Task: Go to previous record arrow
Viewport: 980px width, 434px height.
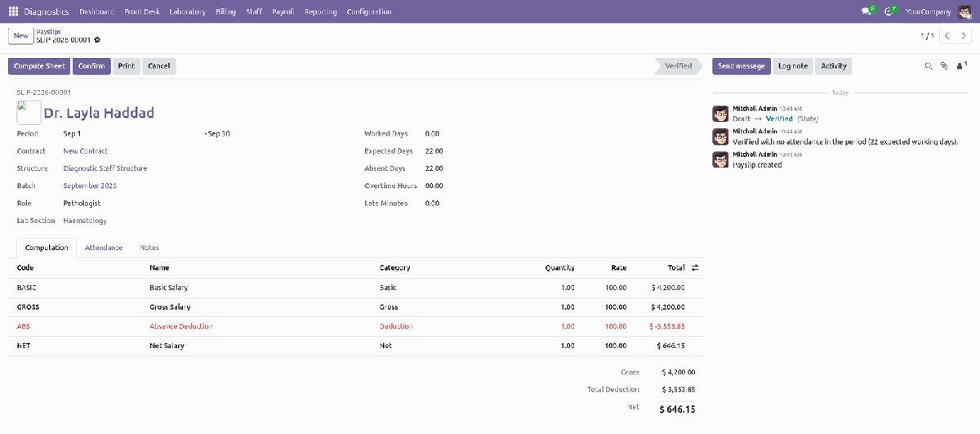Action: [x=947, y=36]
